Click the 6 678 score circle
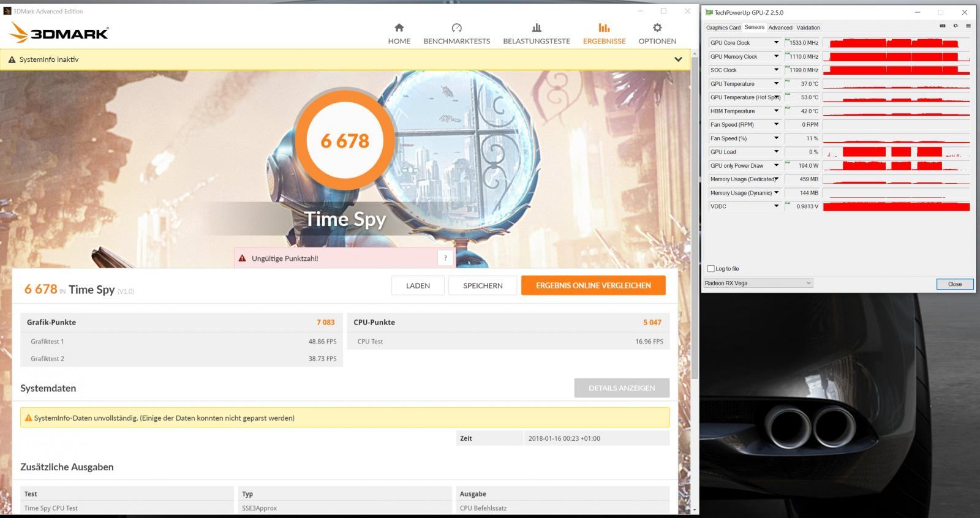 point(345,140)
